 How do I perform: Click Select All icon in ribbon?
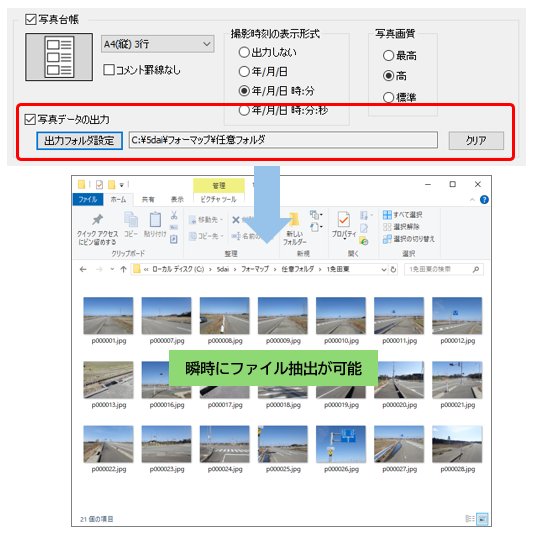pyautogui.click(x=387, y=215)
